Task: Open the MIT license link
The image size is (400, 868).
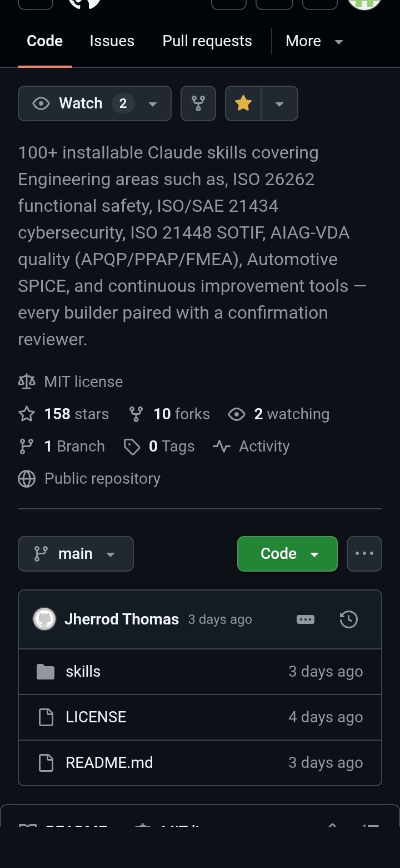Action: tap(83, 381)
